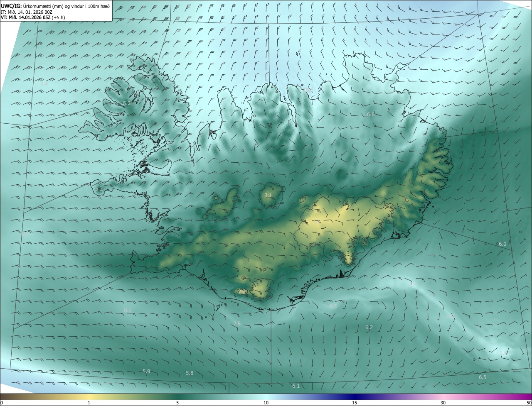Click the 8.1 value southwest of Iceland
This screenshot has width=532, height=406.
tap(128, 310)
